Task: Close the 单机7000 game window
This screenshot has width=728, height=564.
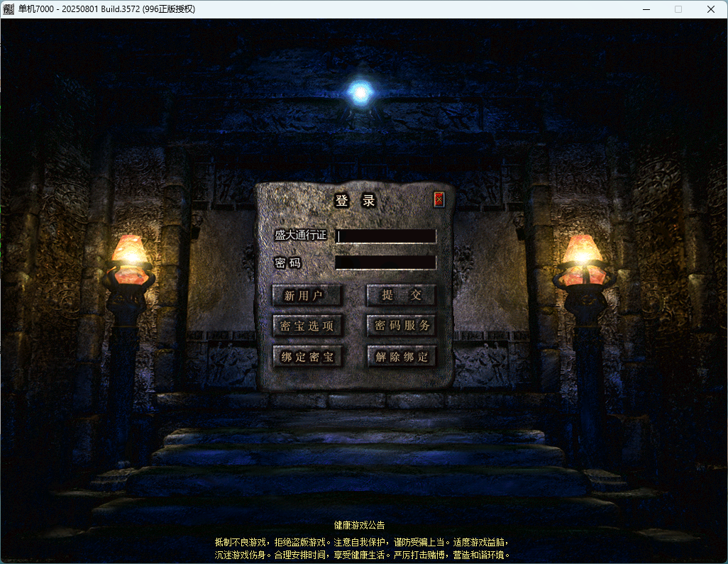Action: [710, 9]
